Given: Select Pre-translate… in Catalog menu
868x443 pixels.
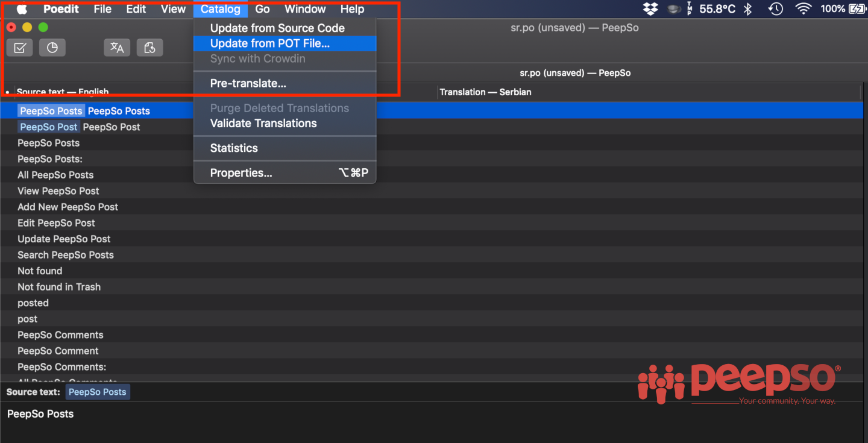Looking at the screenshot, I should pos(285,83).
